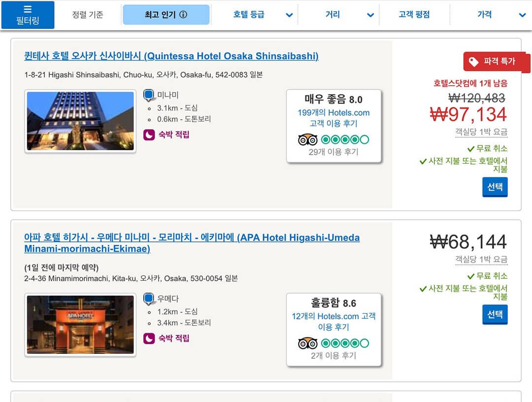Expand the 거리 sort dropdown
532x402 pixels.
(x=349, y=15)
